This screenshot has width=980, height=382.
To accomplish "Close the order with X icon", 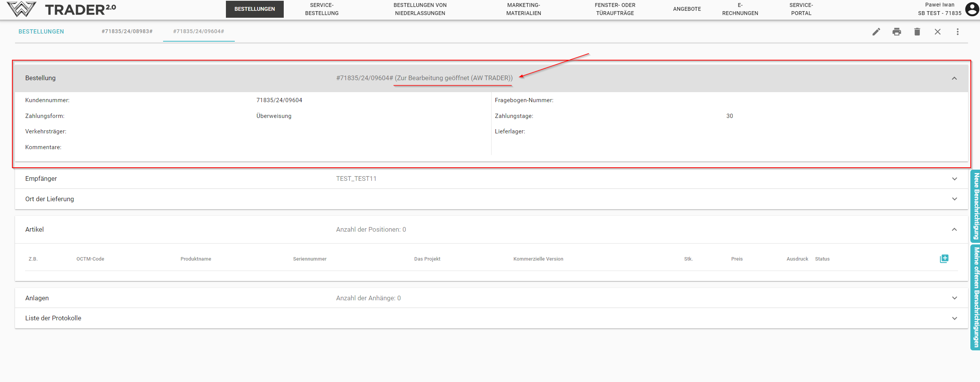I will [937, 32].
